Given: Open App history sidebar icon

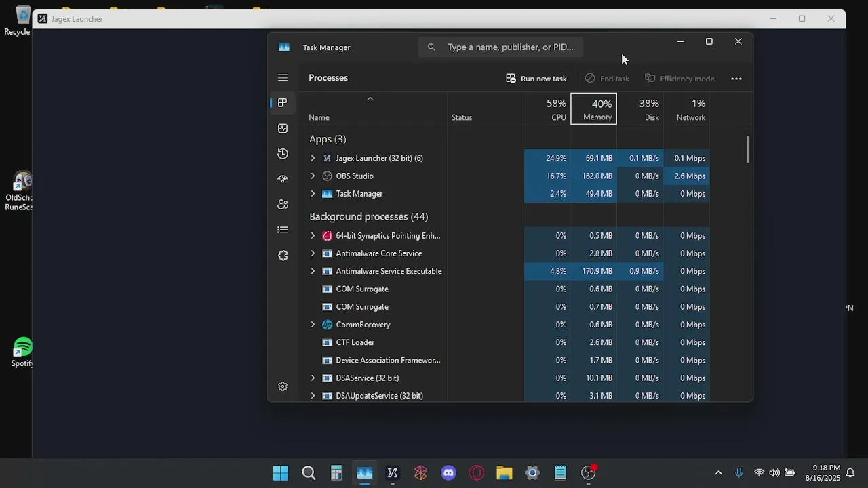Looking at the screenshot, I should [283, 154].
